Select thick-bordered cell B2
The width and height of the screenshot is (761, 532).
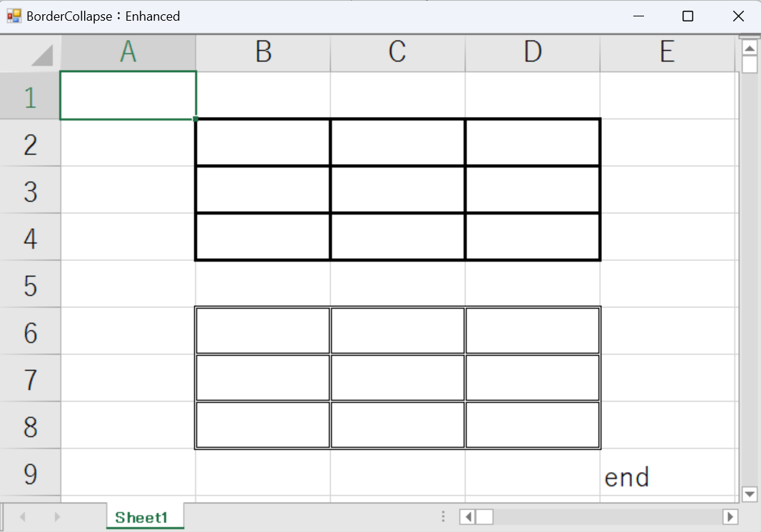(x=263, y=142)
